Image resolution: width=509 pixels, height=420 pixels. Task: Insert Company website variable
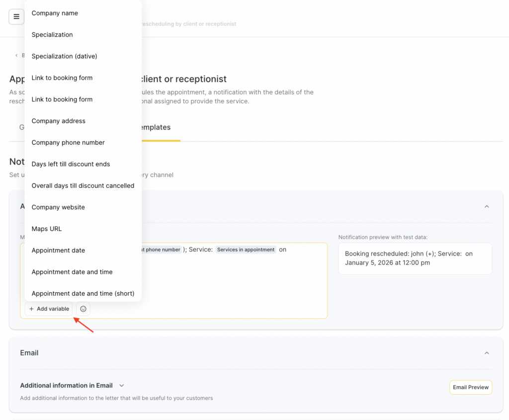(x=58, y=207)
